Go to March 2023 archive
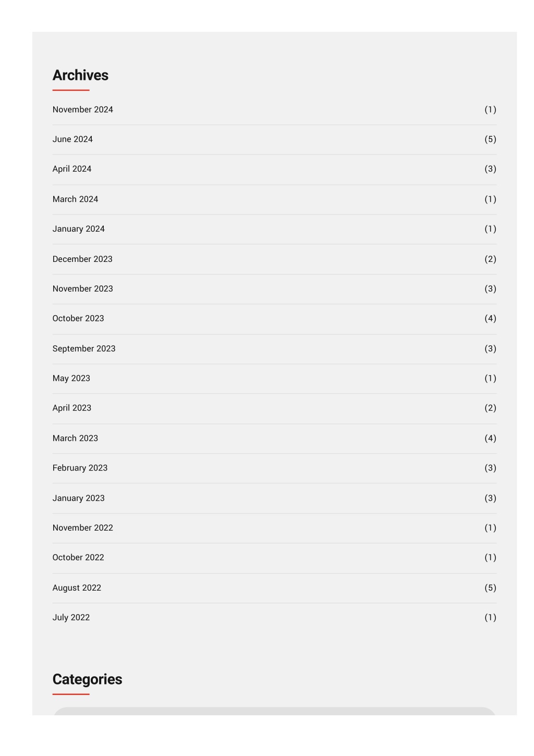Image resolution: width=534 pixels, height=756 pixels. (75, 438)
